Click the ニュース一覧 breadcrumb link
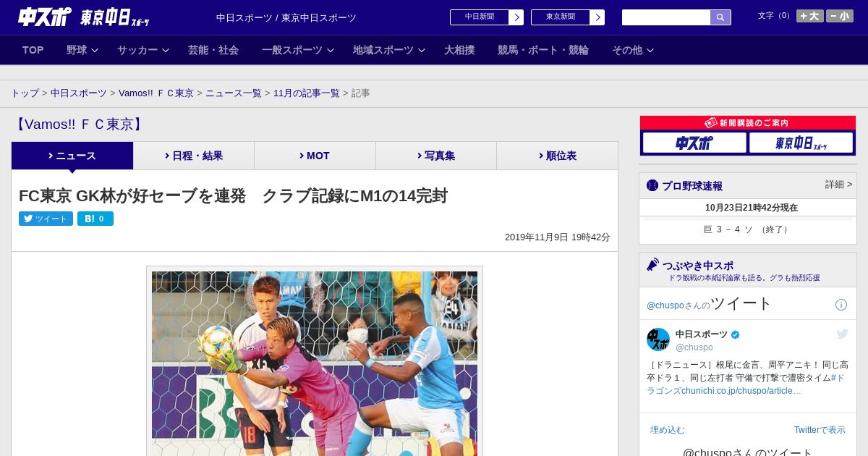Screen dimensions: 868x456 point(234,93)
